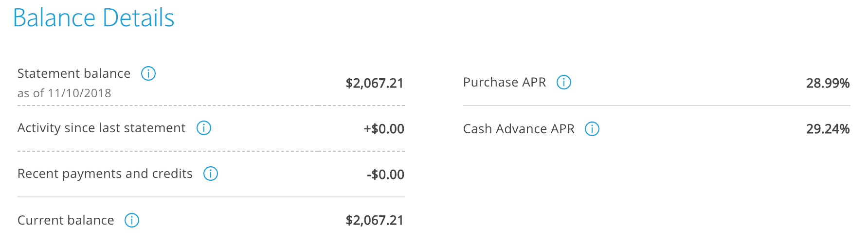Select the Cash Advance APR label

519,129
